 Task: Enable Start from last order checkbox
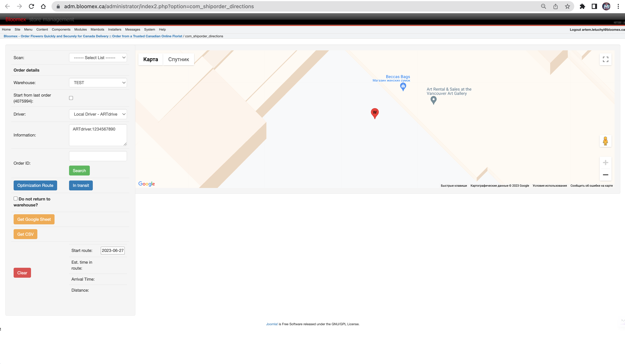pos(71,98)
